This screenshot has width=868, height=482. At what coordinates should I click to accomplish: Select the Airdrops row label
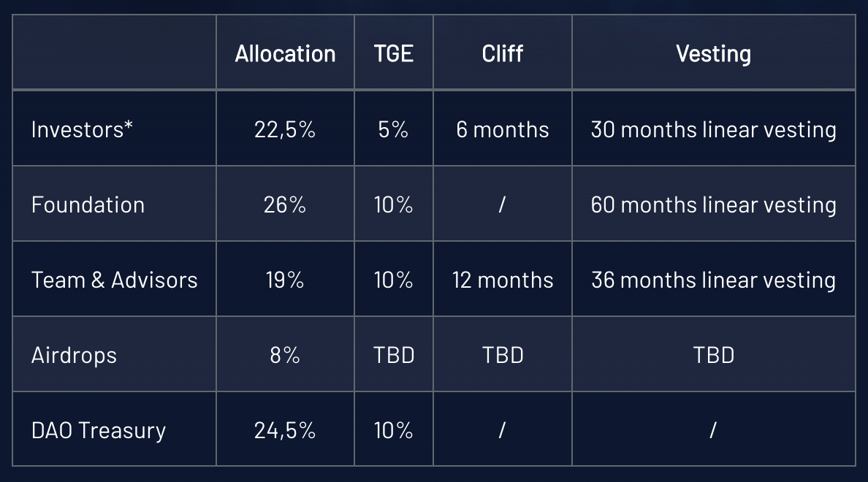coord(75,356)
